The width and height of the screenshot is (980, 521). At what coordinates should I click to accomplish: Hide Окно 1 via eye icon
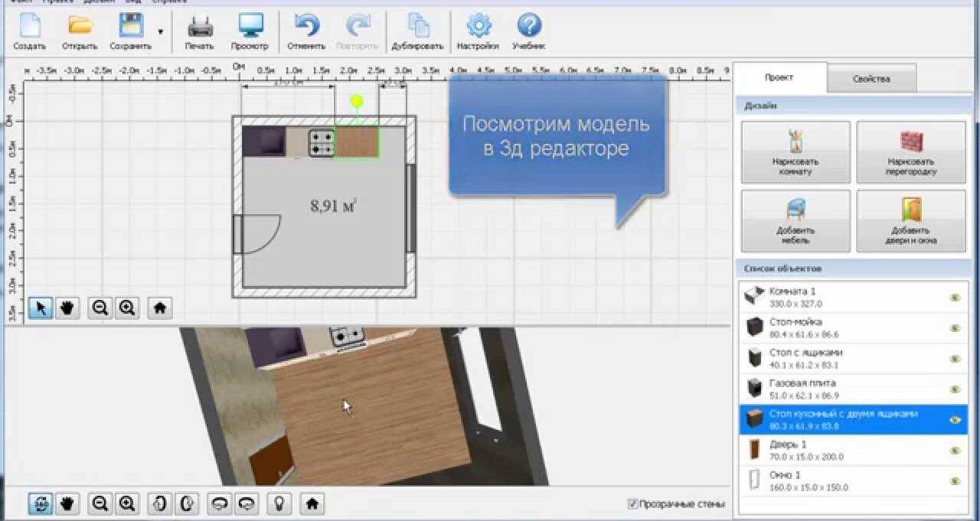tap(955, 481)
